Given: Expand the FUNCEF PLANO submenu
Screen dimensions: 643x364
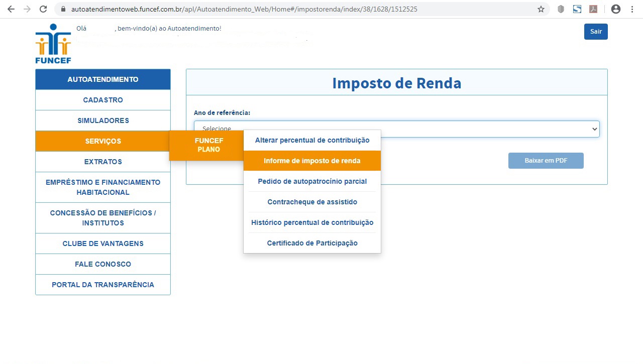Looking at the screenshot, I should [x=208, y=145].
